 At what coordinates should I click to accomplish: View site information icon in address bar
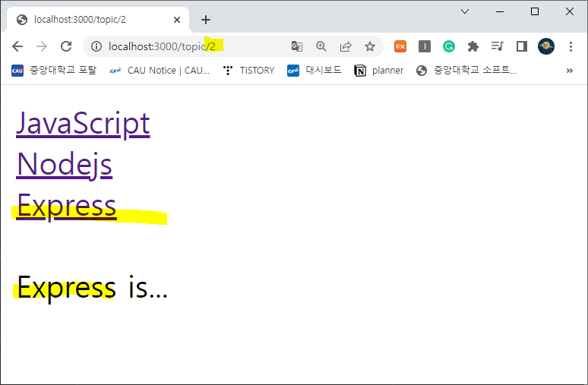96,46
